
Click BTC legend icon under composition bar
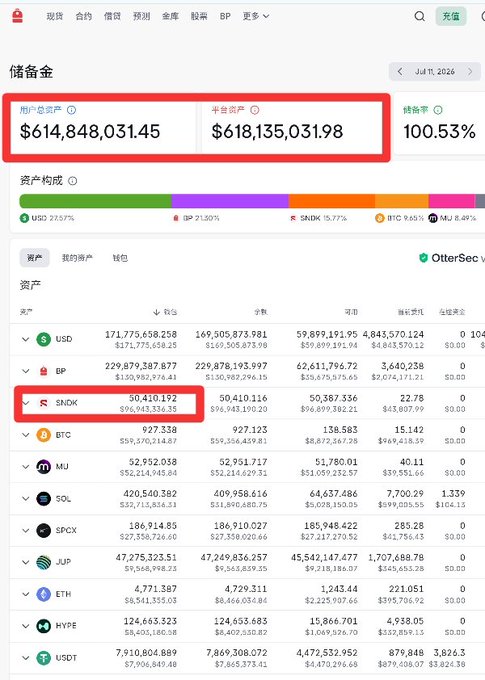point(380,218)
